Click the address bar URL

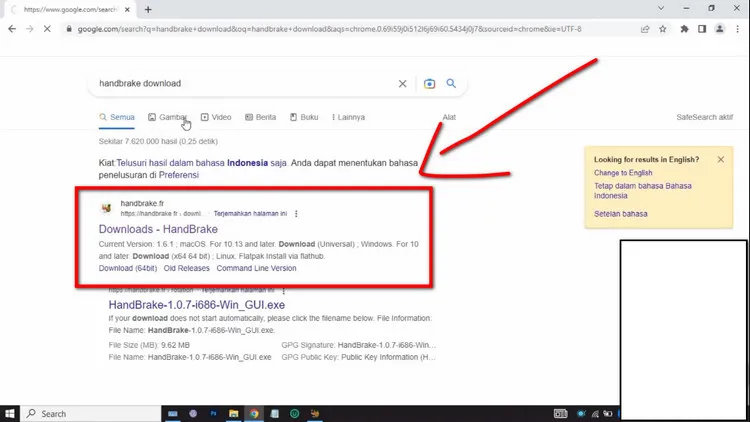pos(330,29)
